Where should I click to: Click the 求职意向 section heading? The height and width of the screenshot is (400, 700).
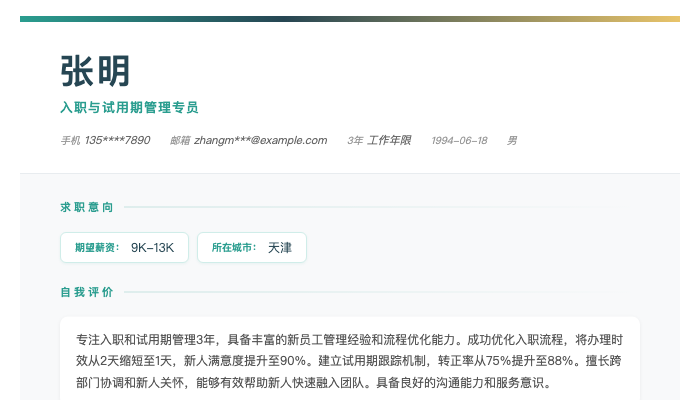(87, 207)
